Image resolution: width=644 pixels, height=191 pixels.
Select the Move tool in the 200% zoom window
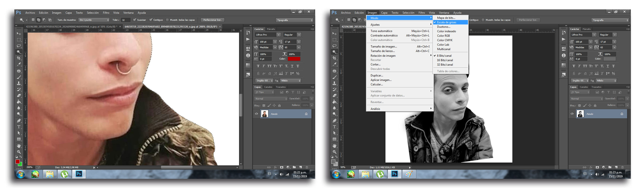[19, 34]
